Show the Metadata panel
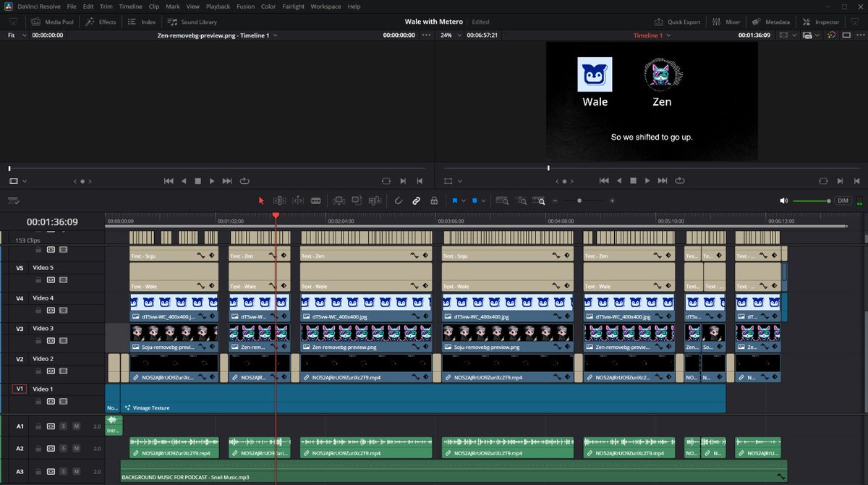The image size is (868, 485). [771, 22]
